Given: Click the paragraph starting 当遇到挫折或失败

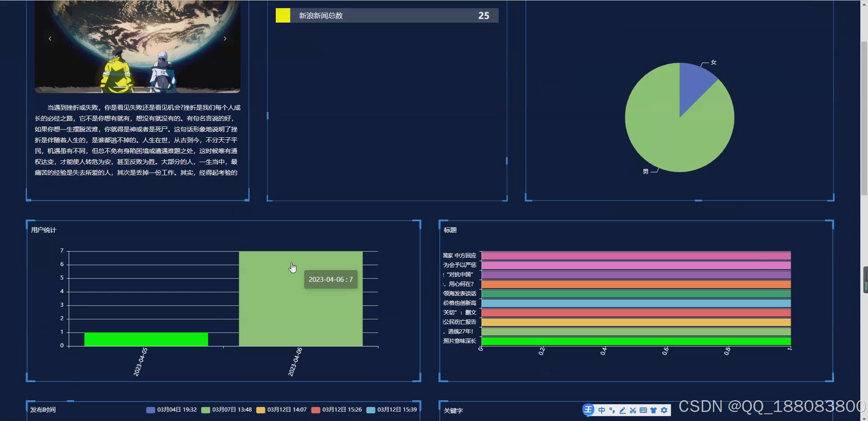Looking at the screenshot, I should pos(137,140).
